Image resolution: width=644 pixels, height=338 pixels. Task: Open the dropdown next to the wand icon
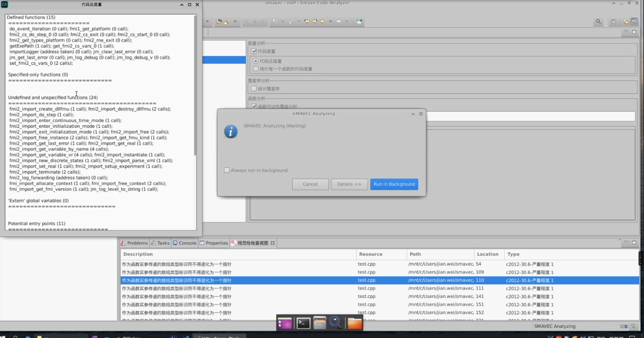[x=235, y=21]
